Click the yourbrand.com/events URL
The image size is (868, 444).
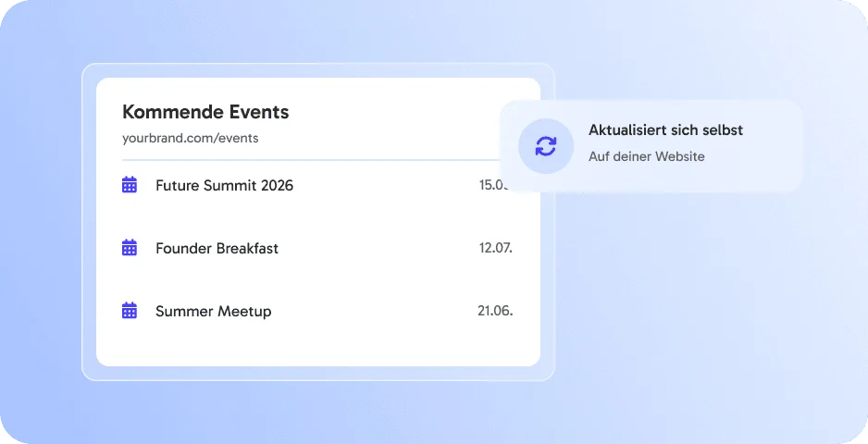[191, 139]
